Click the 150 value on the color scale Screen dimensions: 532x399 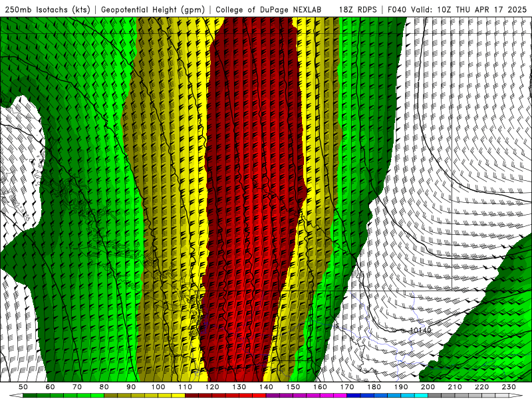(293, 387)
